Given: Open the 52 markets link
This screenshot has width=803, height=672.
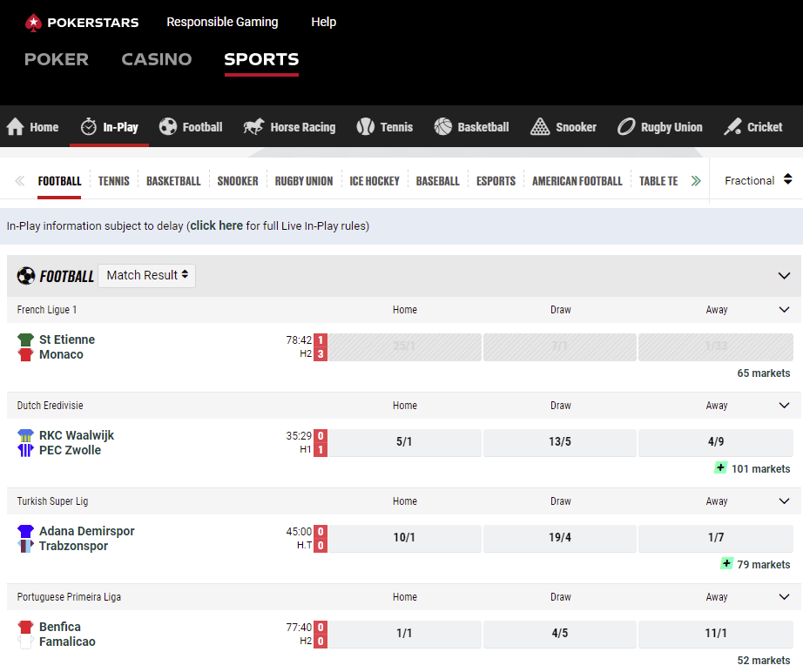Looking at the screenshot, I should coord(764,660).
